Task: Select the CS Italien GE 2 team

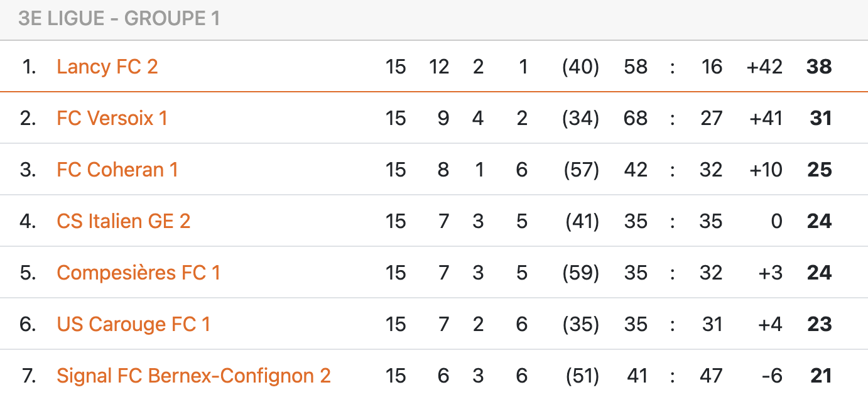Action: [124, 221]
